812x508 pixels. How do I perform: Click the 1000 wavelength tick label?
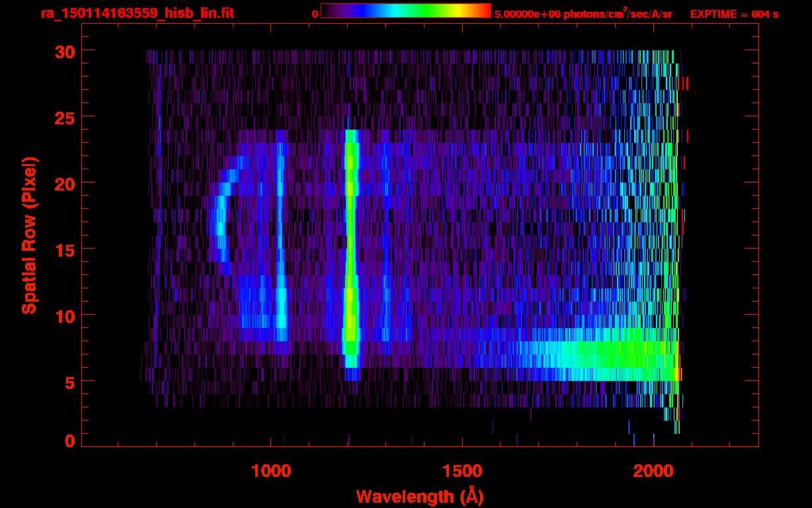(271, 470)
